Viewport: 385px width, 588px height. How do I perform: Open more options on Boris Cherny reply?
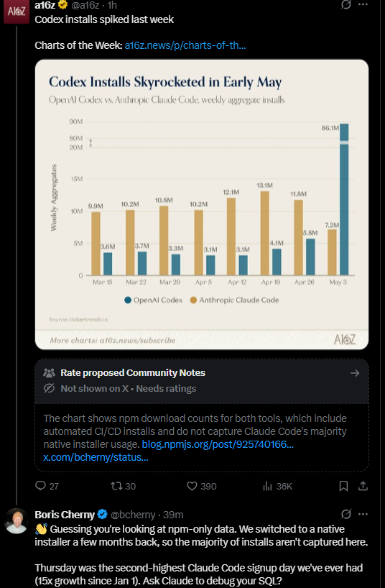(x=363, y=514)
